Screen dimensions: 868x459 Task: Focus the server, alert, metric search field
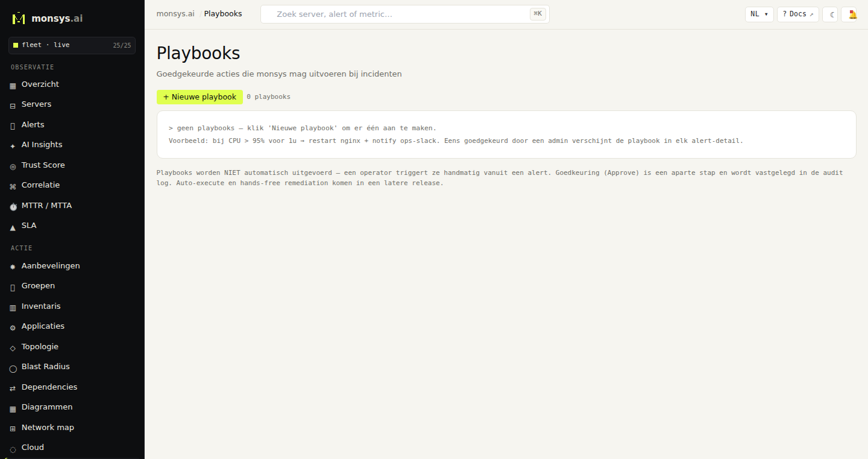(x=405, y=14)
